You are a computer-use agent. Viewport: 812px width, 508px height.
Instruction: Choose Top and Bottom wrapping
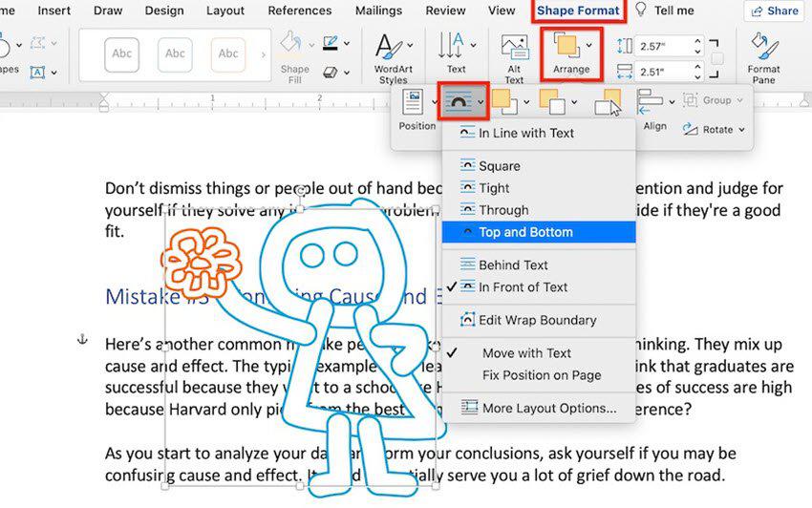point(539,232)
